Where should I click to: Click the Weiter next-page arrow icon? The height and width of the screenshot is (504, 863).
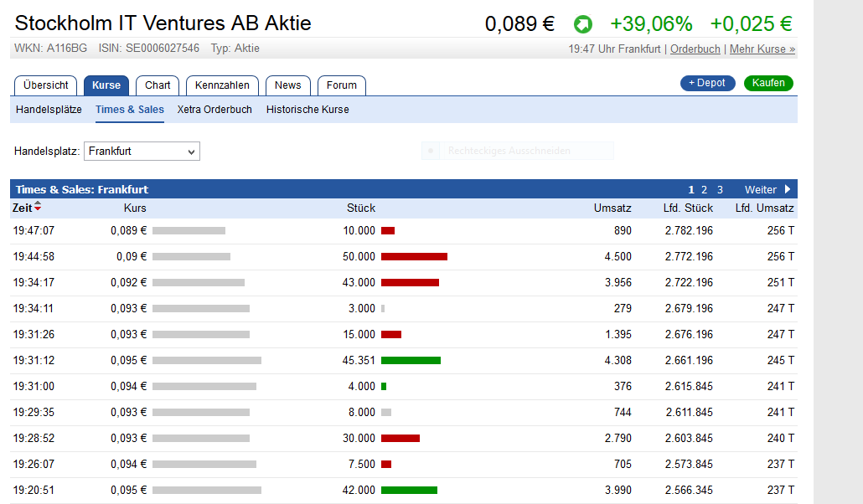788,189
